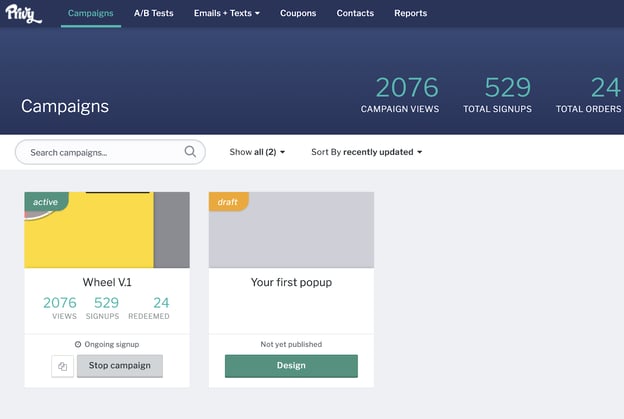The width and height of the screenshot is (624, 419).
Task: Expand the Emails + Texts menu
Action: click(227, 13)
